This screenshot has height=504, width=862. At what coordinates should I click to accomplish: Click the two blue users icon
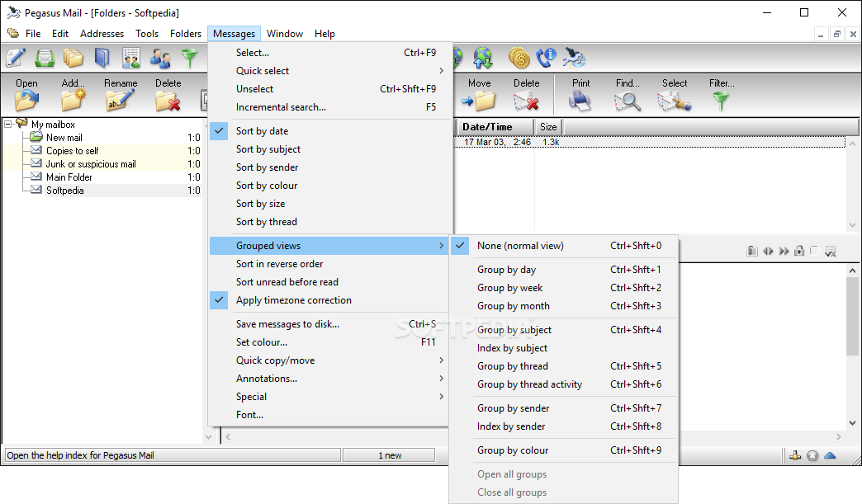pyautogui.click(x=160, y=58)
